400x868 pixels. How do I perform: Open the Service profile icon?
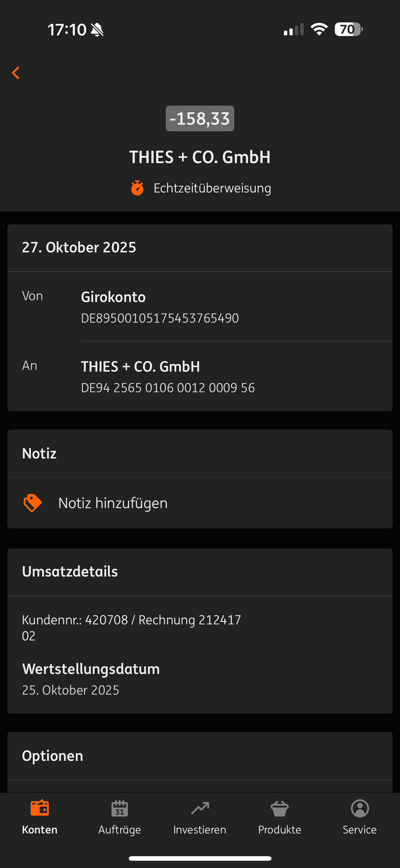pos(360,808)
